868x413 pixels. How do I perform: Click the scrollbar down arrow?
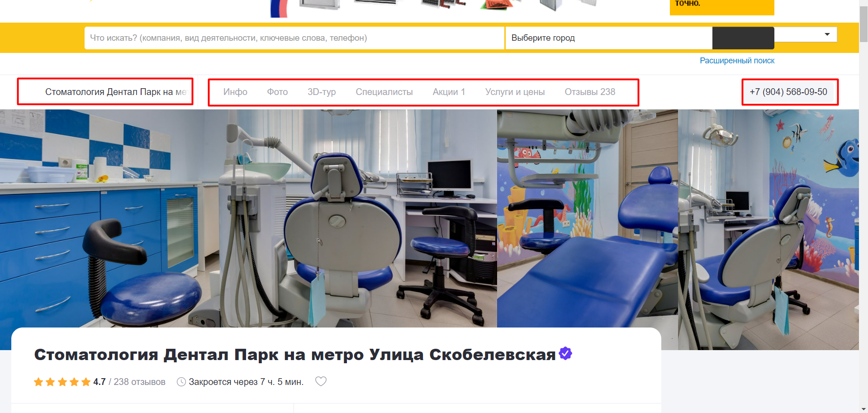(863, 409)
